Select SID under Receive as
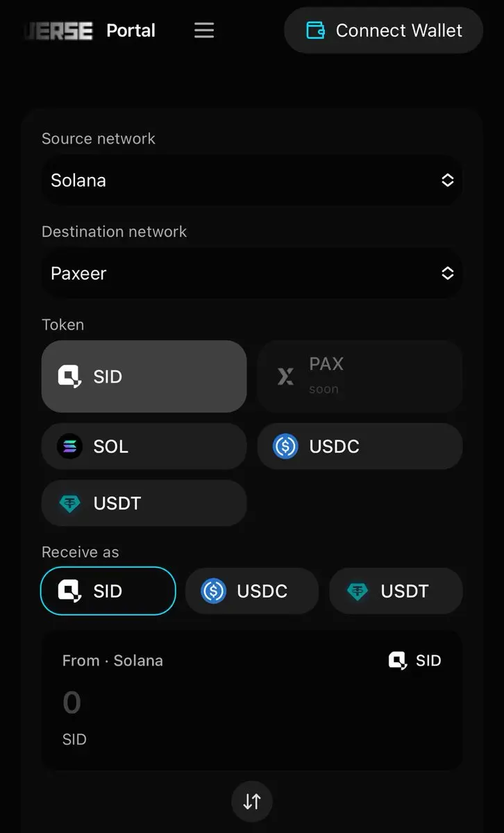This screenshot has height=833, width=504. coord(108,591)
